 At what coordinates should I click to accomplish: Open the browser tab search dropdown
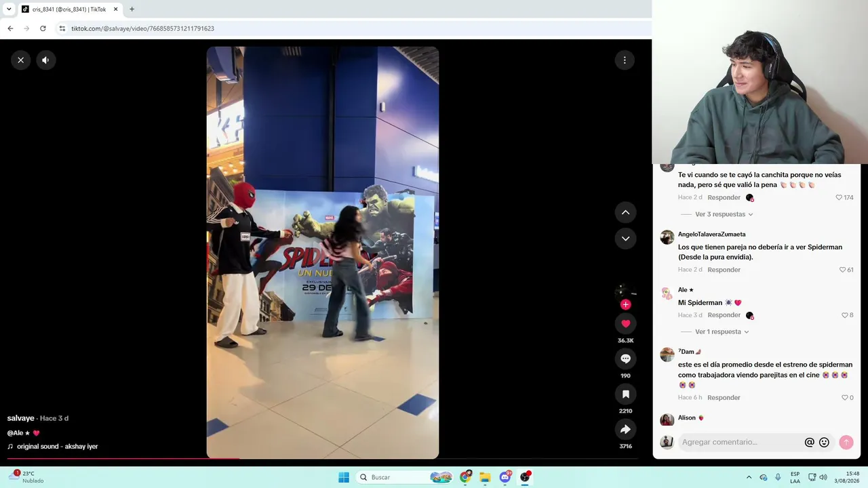pyautogui.click(x=9, y=9)
